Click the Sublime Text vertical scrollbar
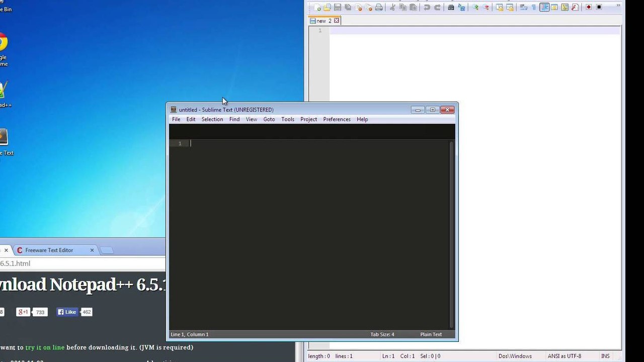Image resolution: width=644 pixels, height=362 pixels. click(452, 234)
